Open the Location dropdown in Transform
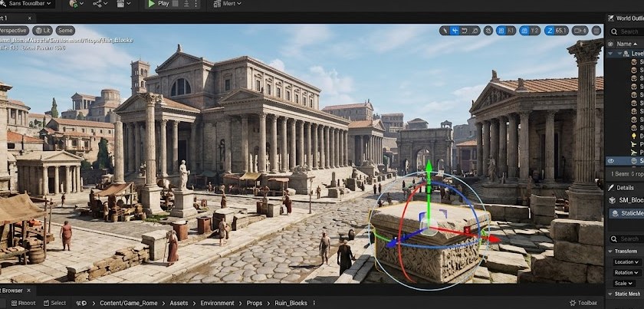 (x=627, y=261)
